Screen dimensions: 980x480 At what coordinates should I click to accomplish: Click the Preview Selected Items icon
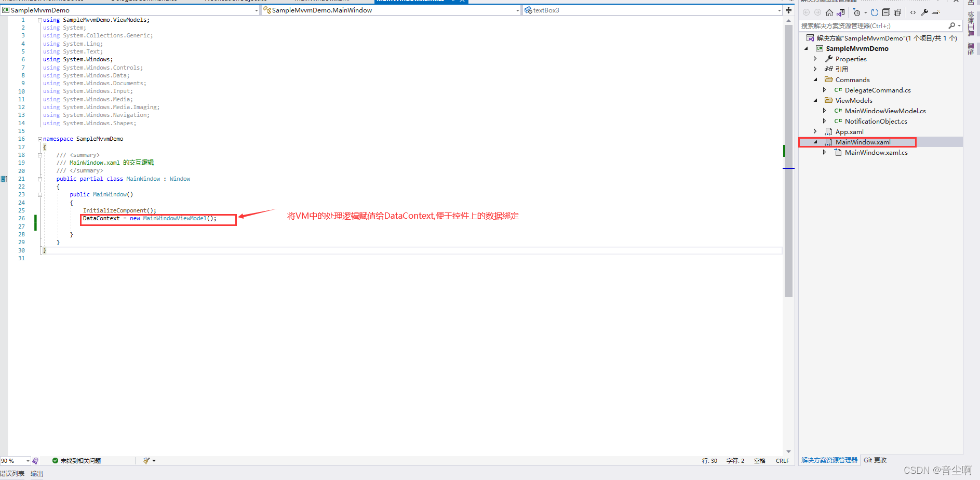(936, 12)
